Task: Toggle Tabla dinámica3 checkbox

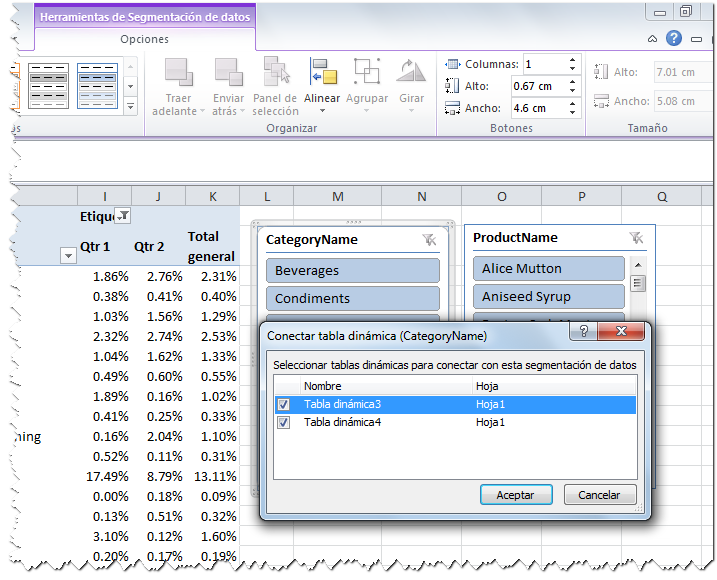Action: 284,404
